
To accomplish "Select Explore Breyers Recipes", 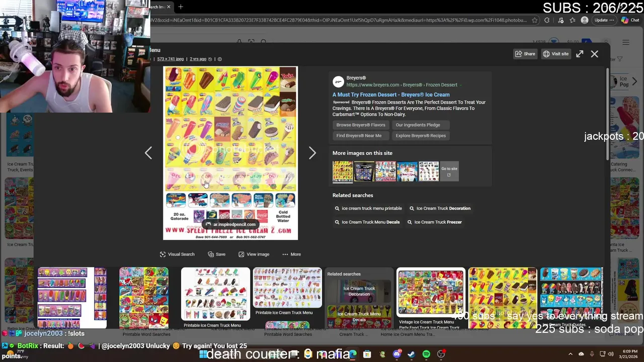I will (421, 136).
